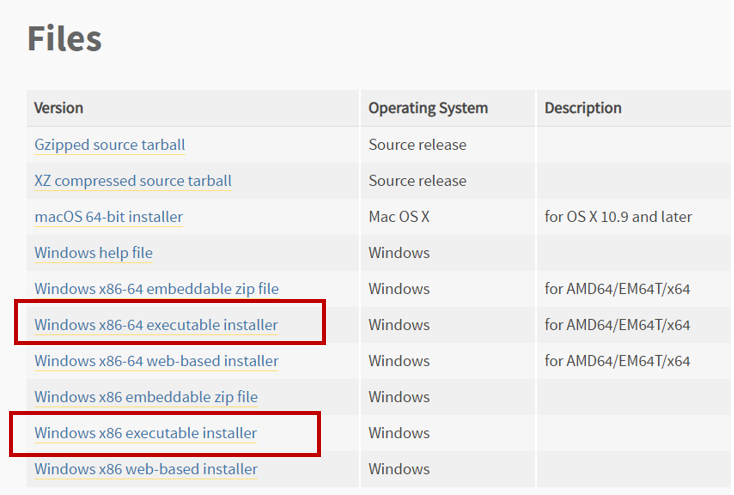This screenshot has width=734, height=495.
Task: Download the XZ compressed source tarball
Action: 133,181
